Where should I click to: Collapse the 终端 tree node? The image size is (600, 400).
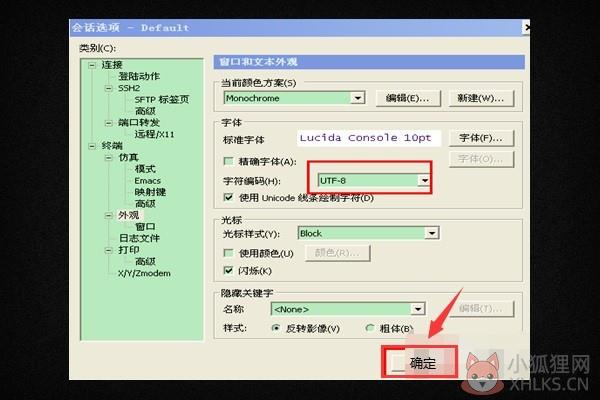pos(92,146)
